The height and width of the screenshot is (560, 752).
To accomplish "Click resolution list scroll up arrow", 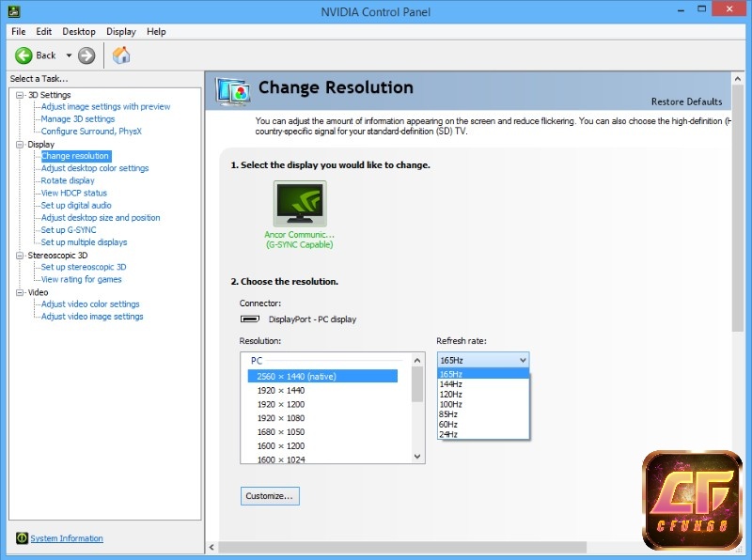I will click(417, 360).
